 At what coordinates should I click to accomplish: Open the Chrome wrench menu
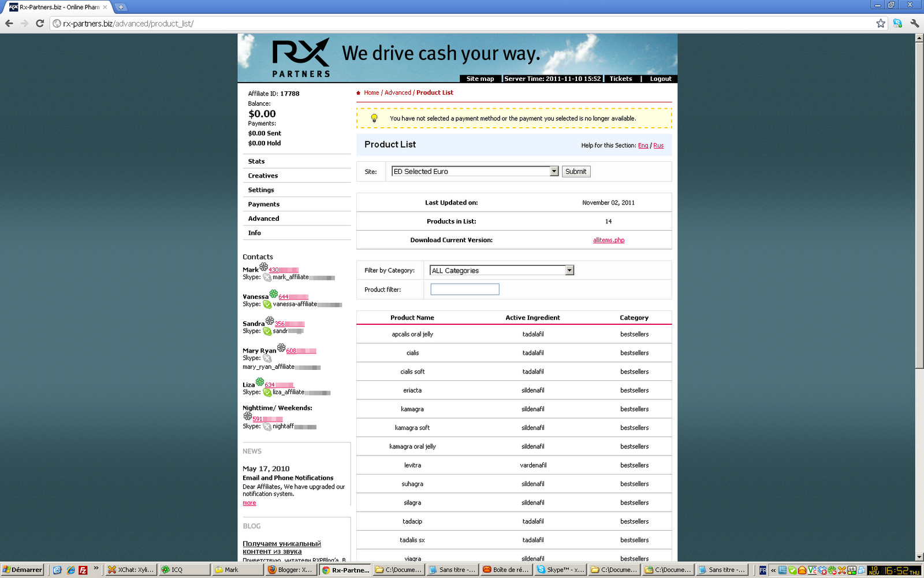[x=915, y=23]
